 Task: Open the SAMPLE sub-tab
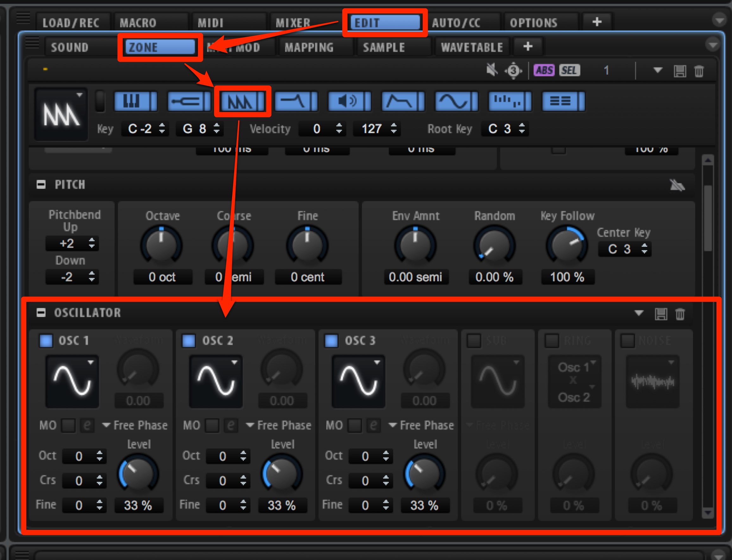point(394,47)
